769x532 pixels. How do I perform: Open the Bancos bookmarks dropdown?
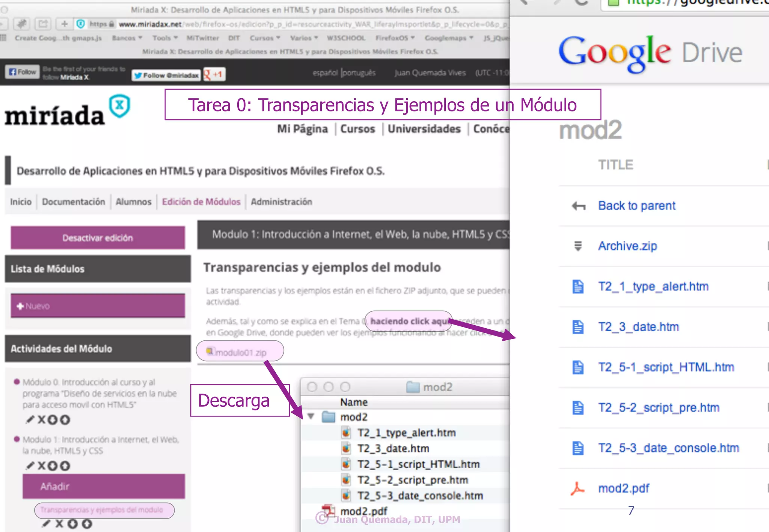pyautogui.click(x=127, y=38)
